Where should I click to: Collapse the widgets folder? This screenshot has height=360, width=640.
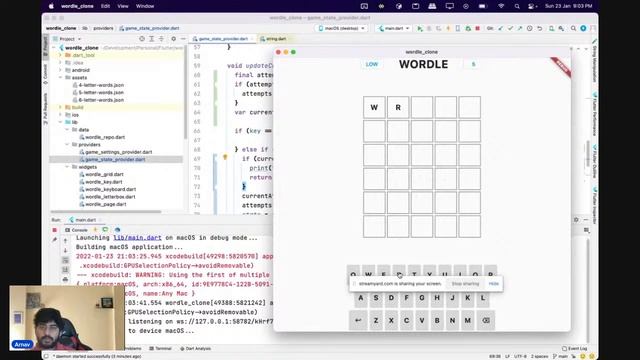click(67, 167)
